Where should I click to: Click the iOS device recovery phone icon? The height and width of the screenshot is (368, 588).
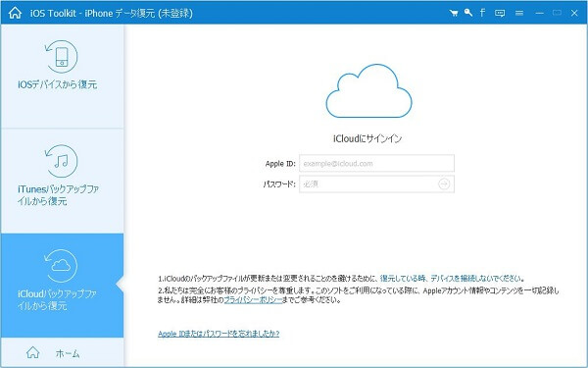[61, 57]
